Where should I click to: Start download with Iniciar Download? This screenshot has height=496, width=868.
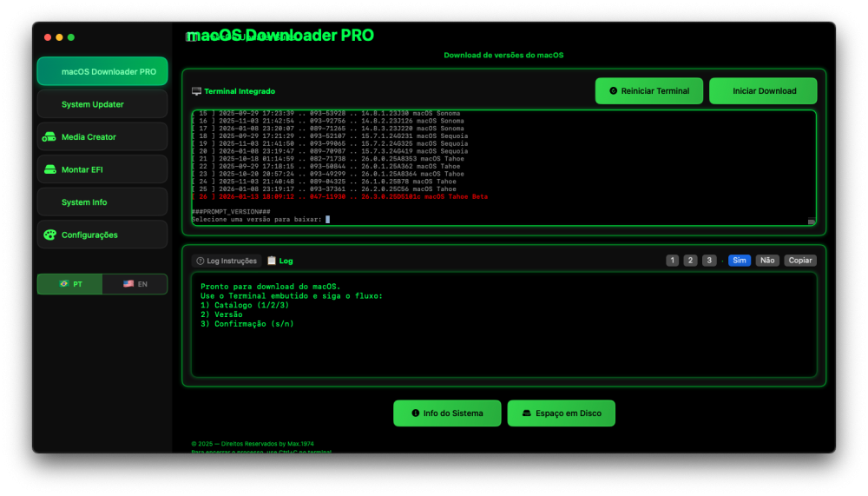(x=763, y=91)
